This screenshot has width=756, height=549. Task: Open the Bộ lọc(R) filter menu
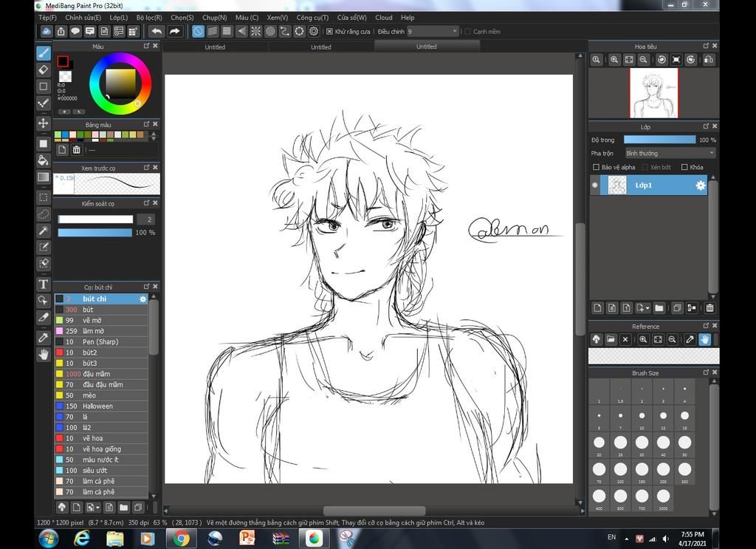[x=149, y=18]
